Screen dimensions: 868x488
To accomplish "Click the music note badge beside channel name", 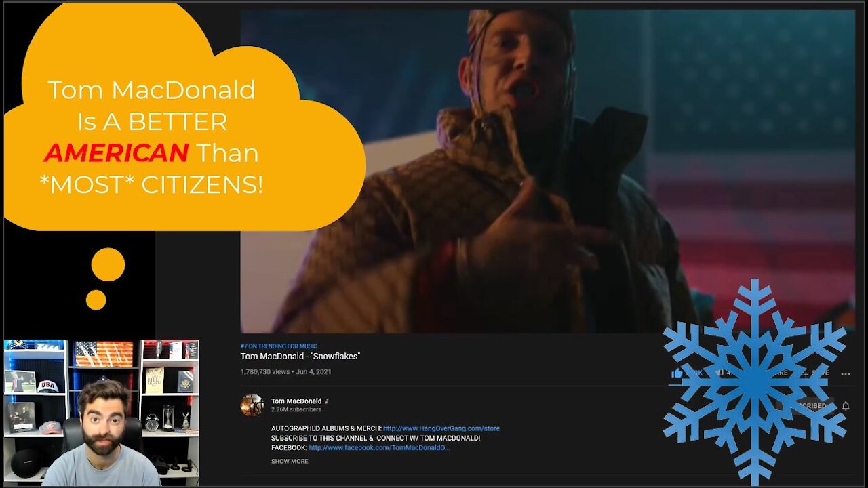I will pos(327,401).
